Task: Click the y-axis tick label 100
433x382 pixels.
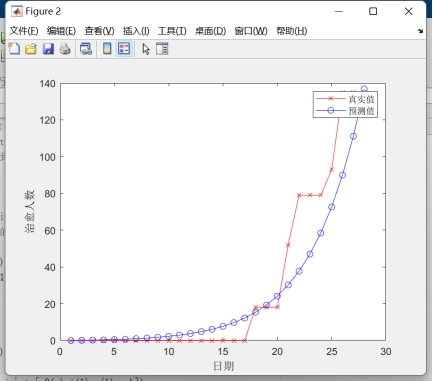Action: pyautogui.click(x=48, y=157)
